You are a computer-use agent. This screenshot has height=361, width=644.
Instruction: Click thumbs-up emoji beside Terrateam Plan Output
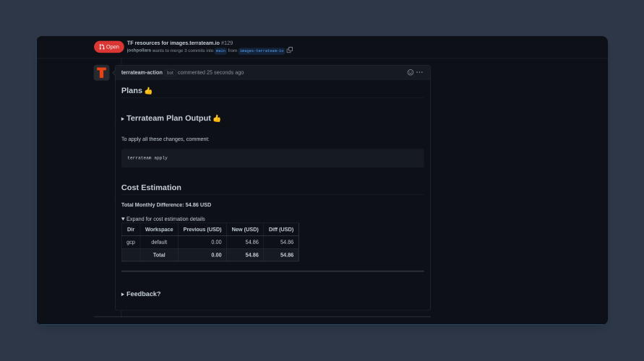pos(217,118)
